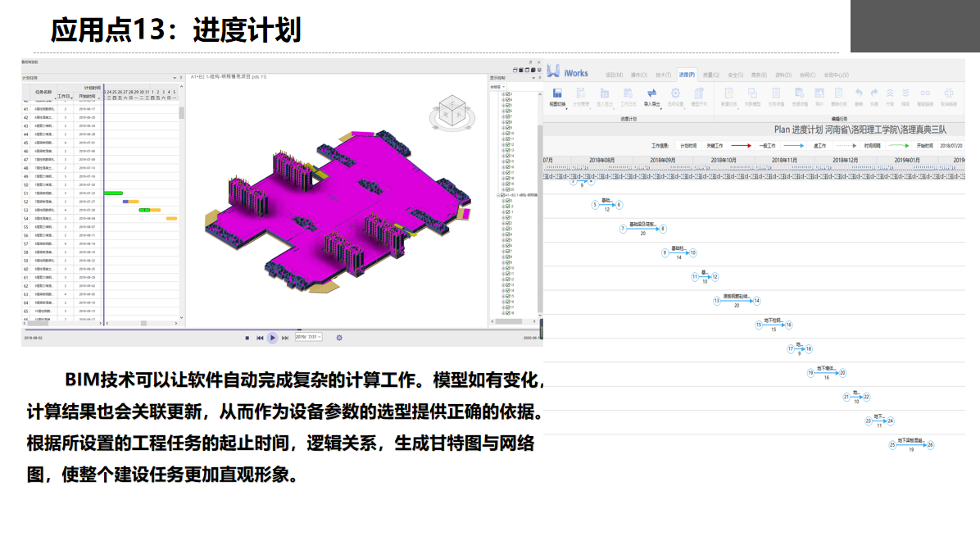Click the stop button in simulation bar
The image size is (980, 541).
coord(247,337)
